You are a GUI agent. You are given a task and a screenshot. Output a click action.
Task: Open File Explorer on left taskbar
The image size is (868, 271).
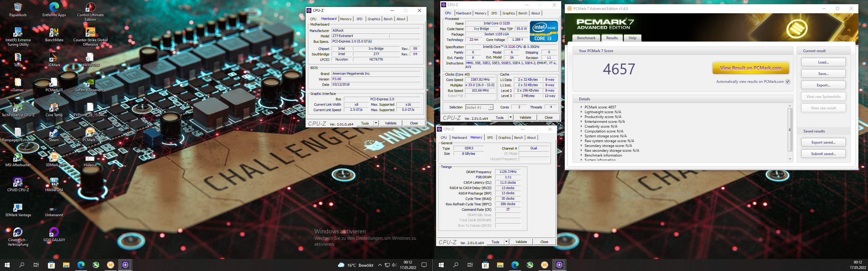tap(66, 265)
